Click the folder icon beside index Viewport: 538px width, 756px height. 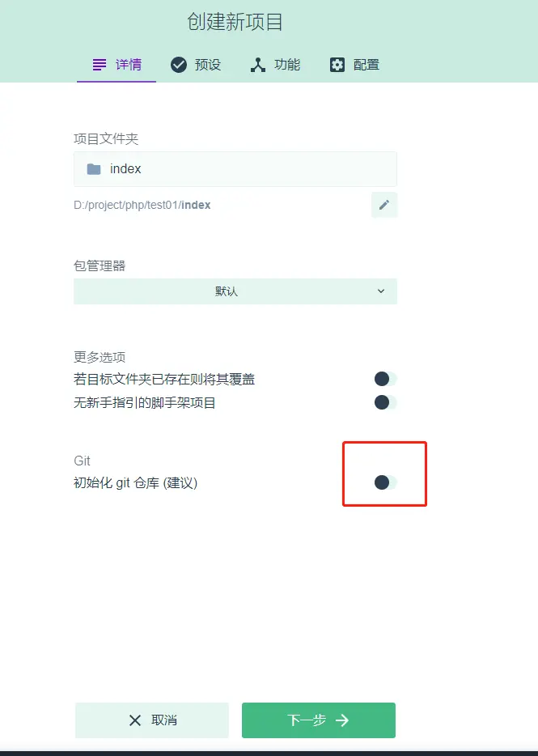click(94, 168)
